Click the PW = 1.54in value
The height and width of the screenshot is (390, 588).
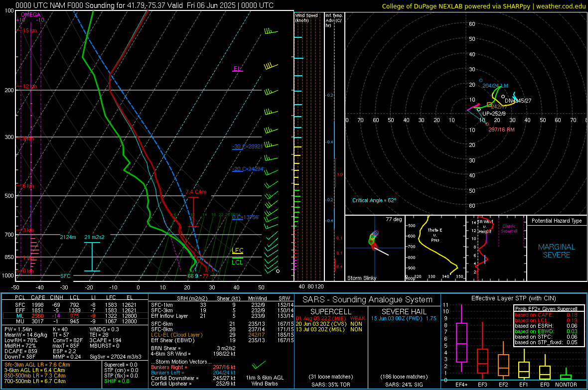pos(19,330)
